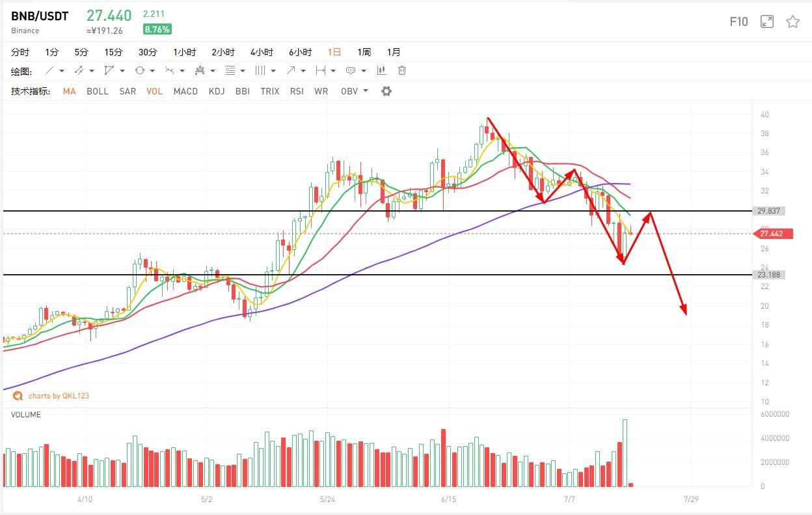Open indicator settings gear
Screen dimensions: 812x515
coord(386,91)
